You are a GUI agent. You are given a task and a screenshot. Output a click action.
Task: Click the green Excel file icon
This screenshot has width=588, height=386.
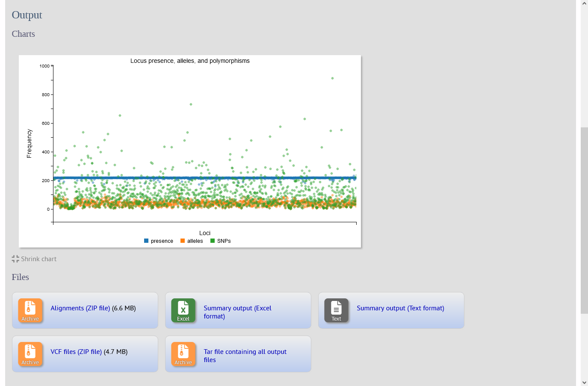pos(183,310)
